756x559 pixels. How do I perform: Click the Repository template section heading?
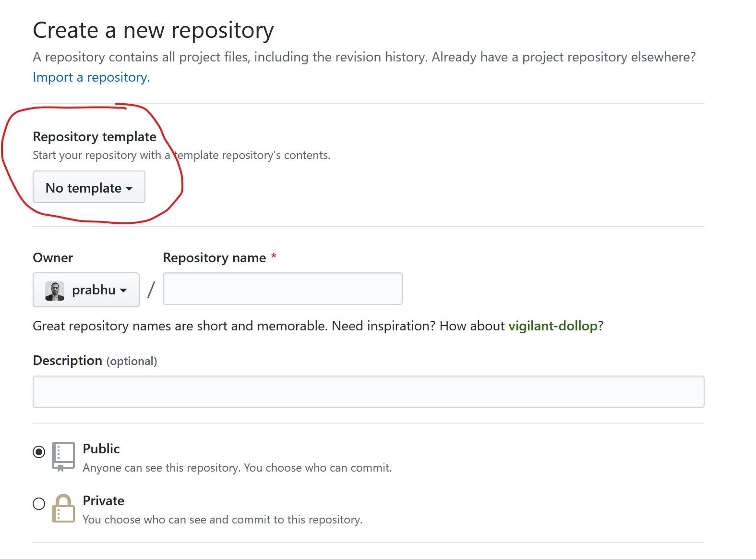point(94,136)
